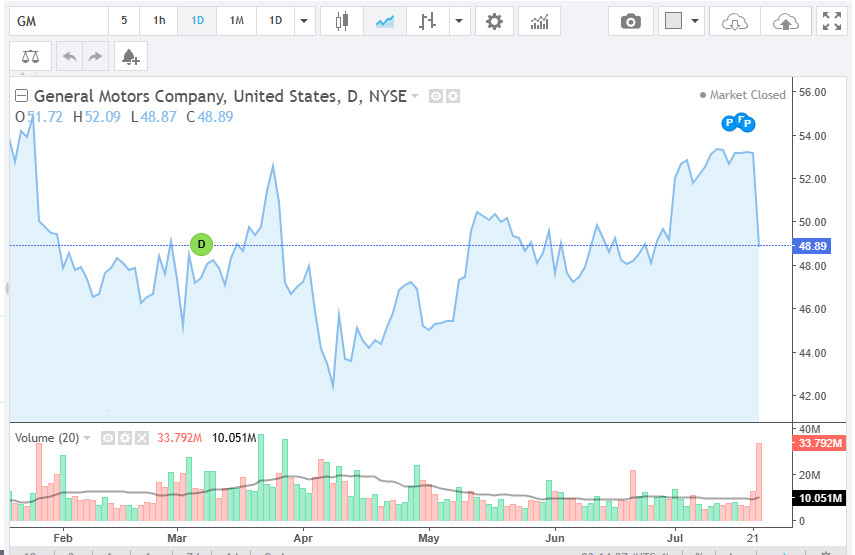Click the red 33.792M volume axis label
This screenshot has height=555, width=855.
[820, 443]
